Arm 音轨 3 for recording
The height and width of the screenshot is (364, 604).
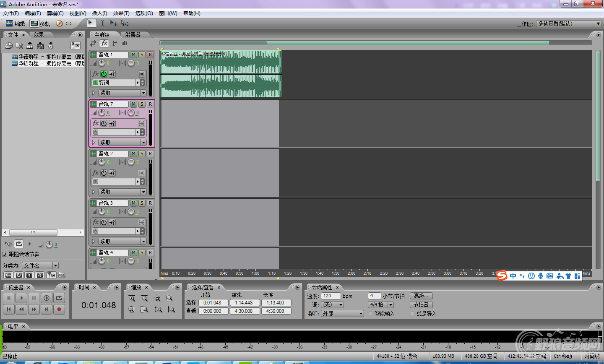(150, 203)
